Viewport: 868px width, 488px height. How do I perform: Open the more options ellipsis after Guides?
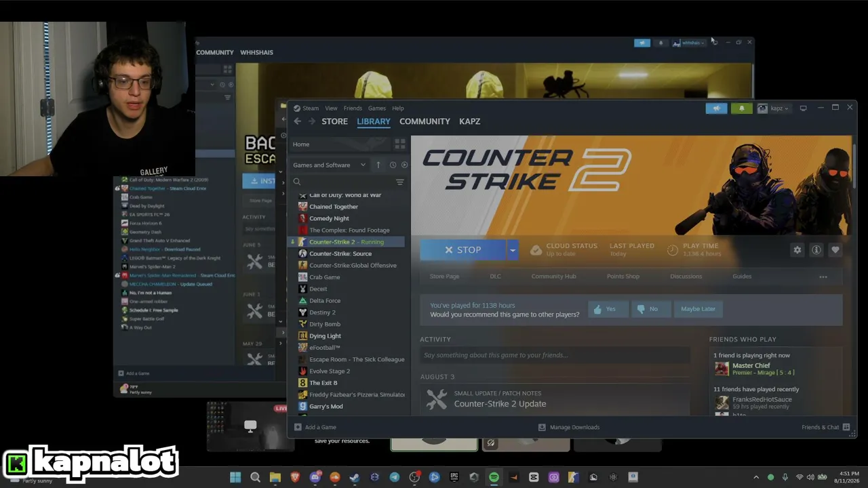823,277
